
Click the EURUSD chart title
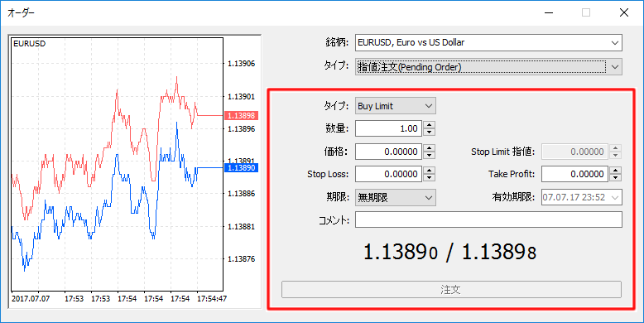pyautogui.click(x=29, y=44)
